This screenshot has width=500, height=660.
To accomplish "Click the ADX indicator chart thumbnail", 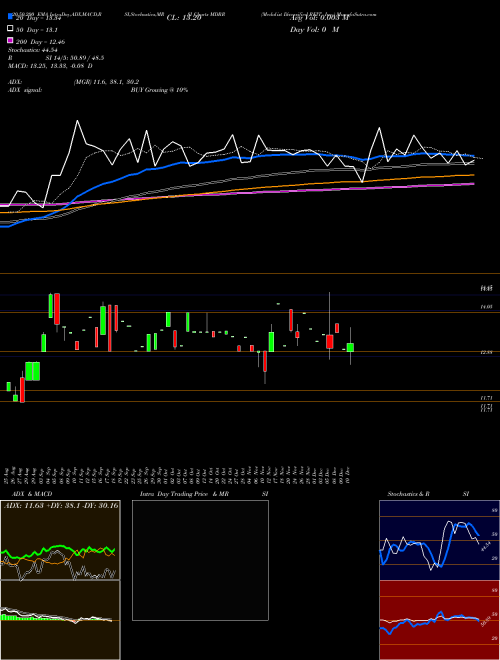I will [x=60, y=540].
